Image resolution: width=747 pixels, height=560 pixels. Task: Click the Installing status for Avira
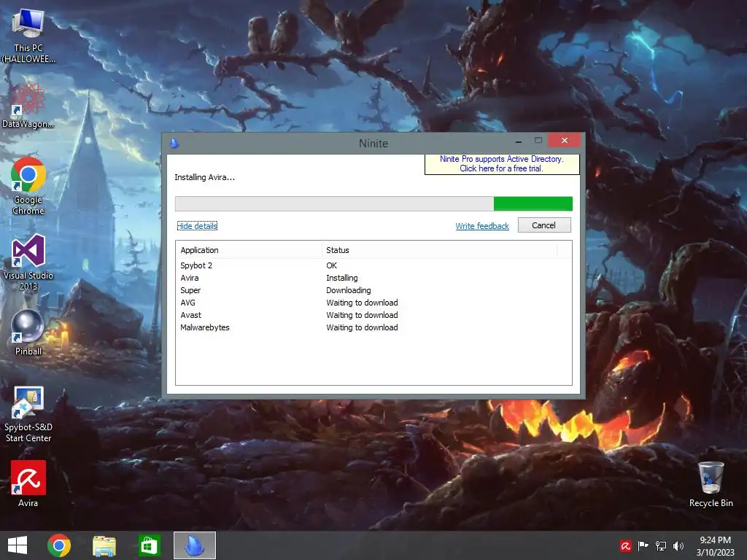(x=342, y=278)
